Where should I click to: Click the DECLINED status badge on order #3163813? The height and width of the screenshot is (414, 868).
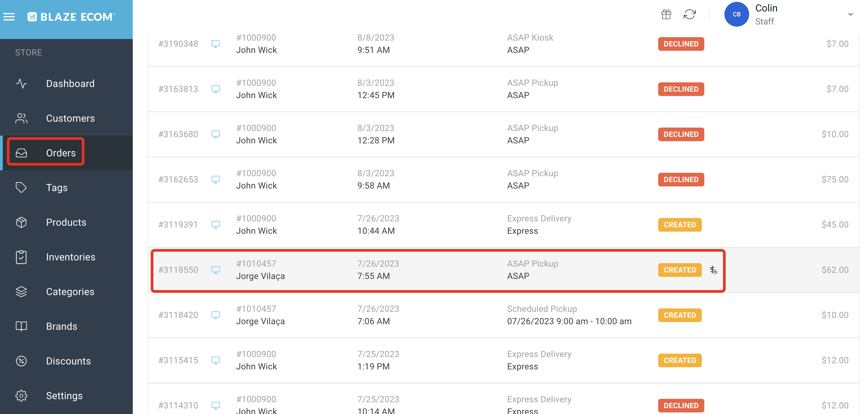[x=681, y=89]
